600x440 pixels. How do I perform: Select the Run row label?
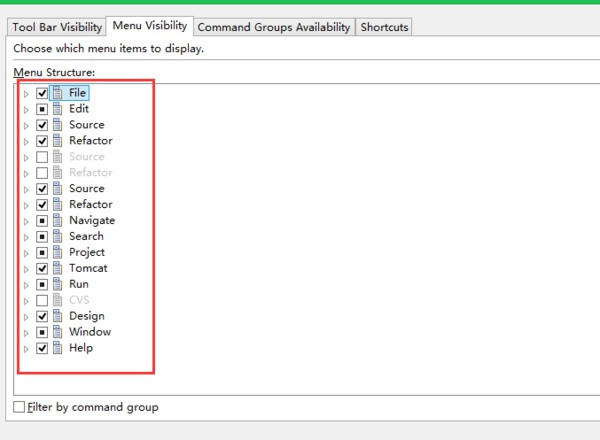(x=79, y=284)
